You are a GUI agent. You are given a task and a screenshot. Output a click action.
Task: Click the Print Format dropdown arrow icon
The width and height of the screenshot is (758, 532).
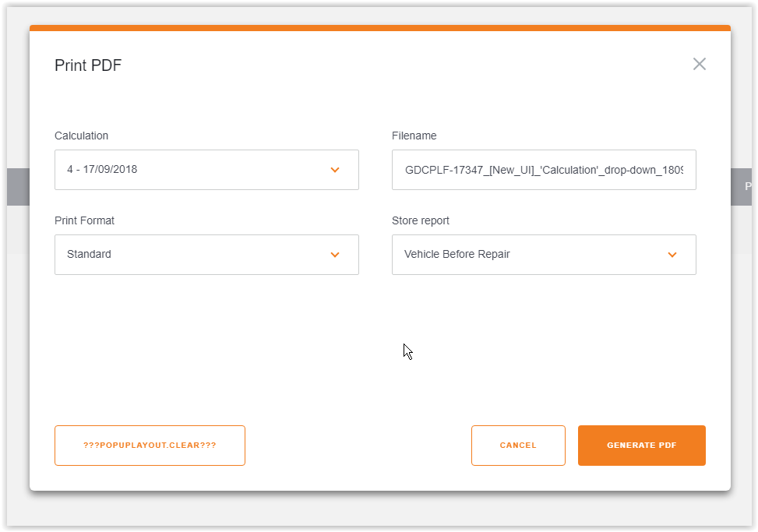(x=335, y=255)
